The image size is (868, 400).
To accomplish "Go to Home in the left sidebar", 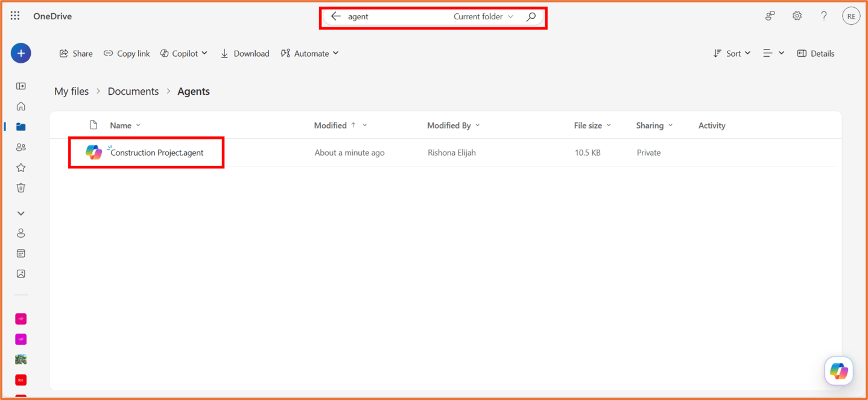I will click(21, 107).
